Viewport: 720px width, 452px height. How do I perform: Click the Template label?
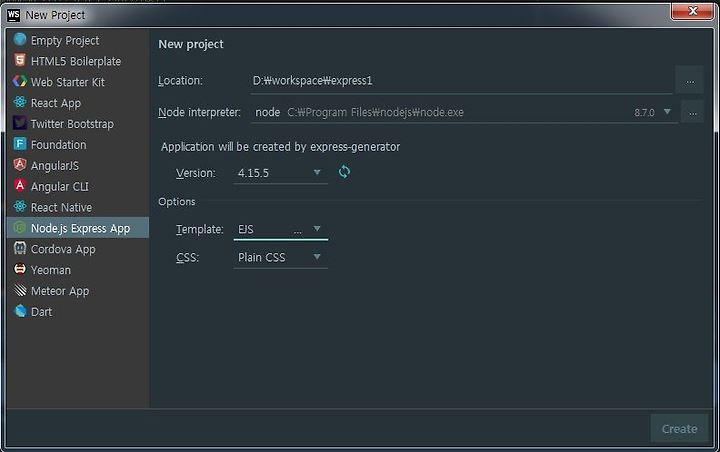click(200, 229)
